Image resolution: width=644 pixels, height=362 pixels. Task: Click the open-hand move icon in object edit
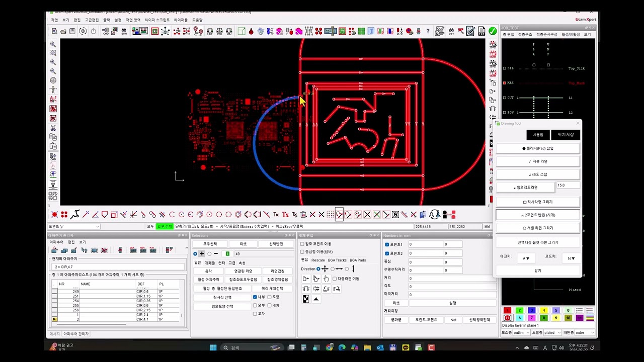326,279
